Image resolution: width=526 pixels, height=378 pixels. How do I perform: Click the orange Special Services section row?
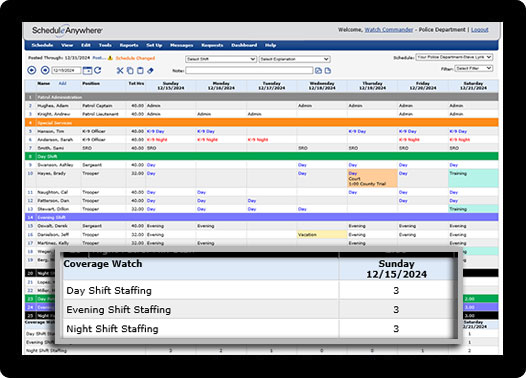tap(262, 123)
